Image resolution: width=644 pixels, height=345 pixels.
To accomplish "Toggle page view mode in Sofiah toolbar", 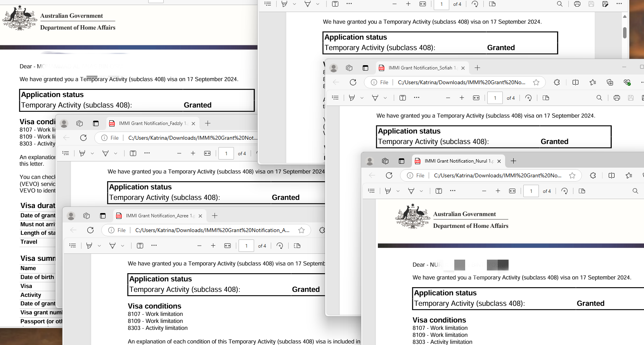I will click(546, 98).
